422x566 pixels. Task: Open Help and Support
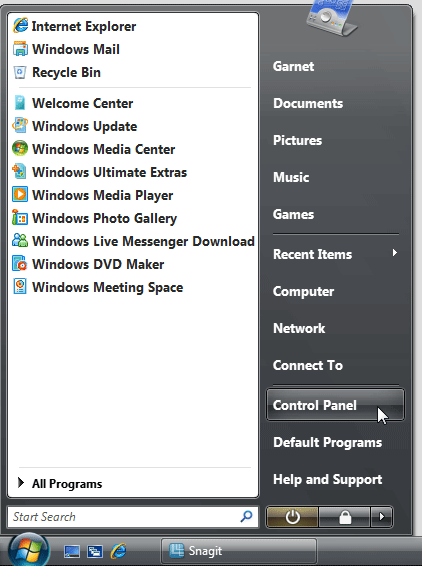[x=327, y=480]
